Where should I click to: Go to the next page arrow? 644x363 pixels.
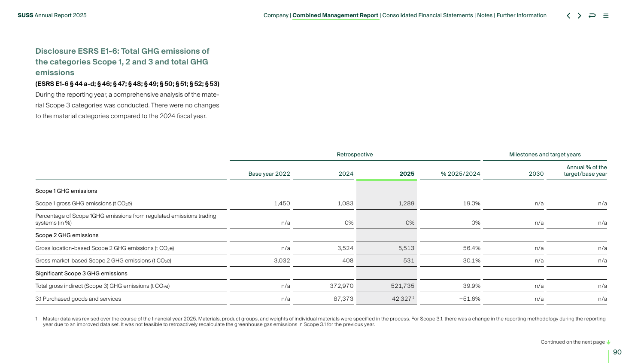(x=580, y=15)
